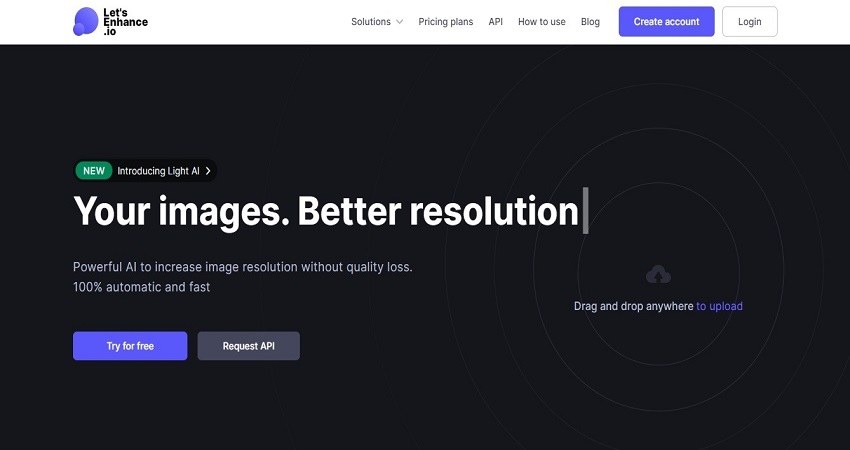Click the Request API button
The width and height of the screenshot is (850, 450).
248,346
